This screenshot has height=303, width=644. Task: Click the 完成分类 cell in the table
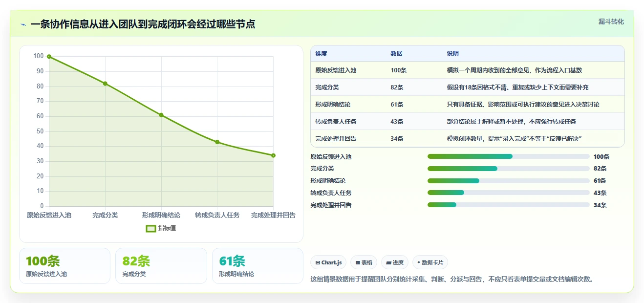327,87
